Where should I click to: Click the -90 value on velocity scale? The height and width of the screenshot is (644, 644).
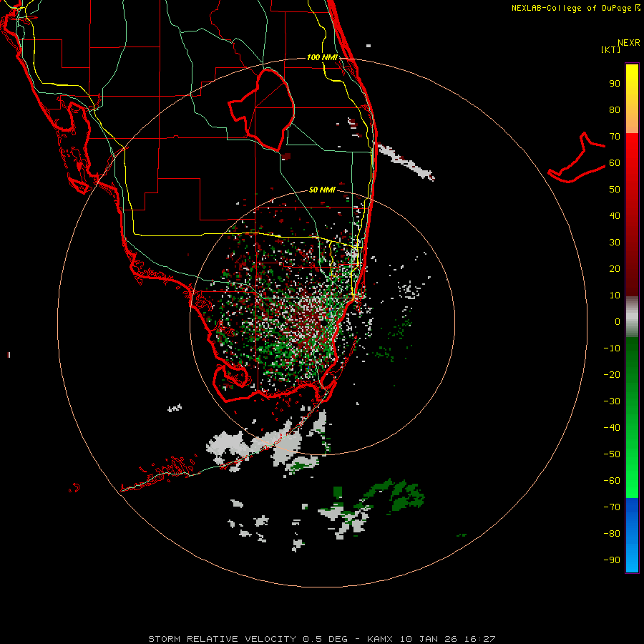[612, 560]
